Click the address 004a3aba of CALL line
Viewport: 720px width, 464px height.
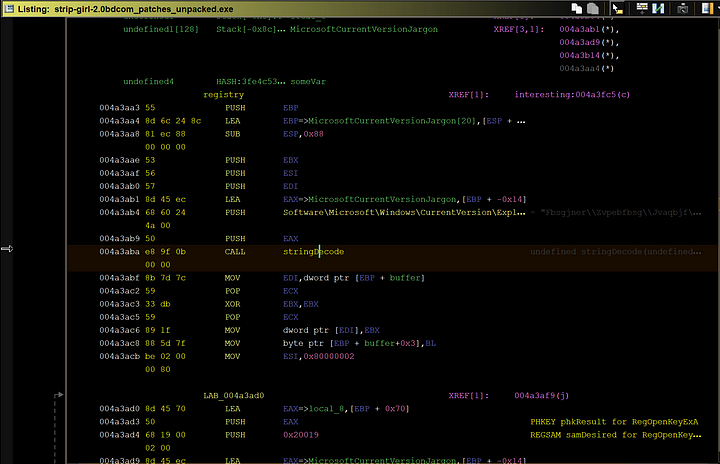(x=119, y=252)
